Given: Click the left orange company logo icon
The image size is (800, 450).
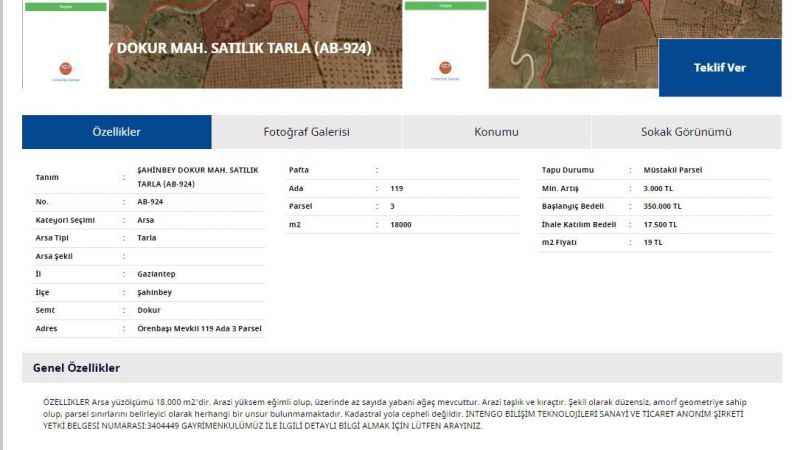Looking at the screenshot, I should pos(66,68).
